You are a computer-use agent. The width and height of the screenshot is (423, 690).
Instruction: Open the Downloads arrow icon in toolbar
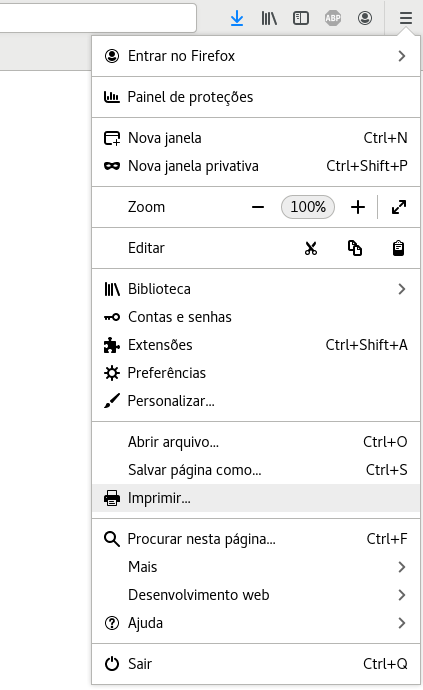pos(237,18)
